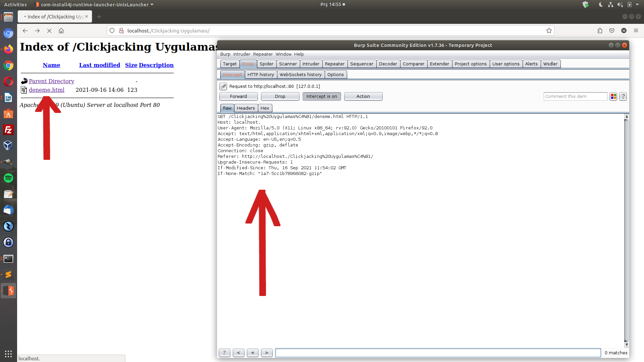Image resolution: width=644 pixels, height=362 pixels.
Task: Select Burp Suite icon in dock
Action: point(8,291)
